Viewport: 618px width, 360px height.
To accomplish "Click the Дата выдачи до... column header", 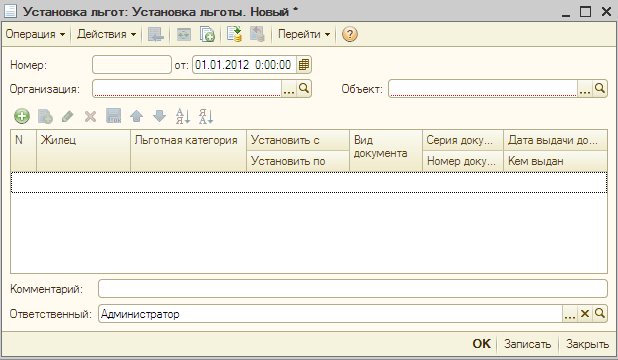I will tap(555, 140).
